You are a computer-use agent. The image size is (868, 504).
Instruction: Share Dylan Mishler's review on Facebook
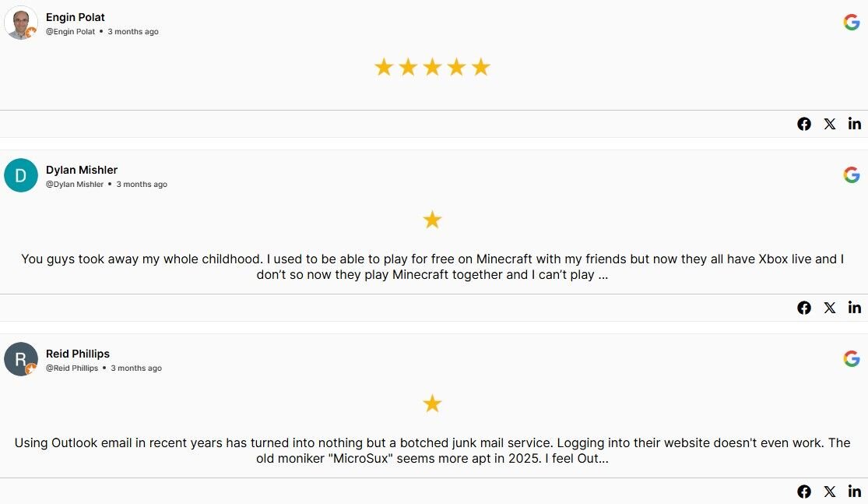coord(804,307)
